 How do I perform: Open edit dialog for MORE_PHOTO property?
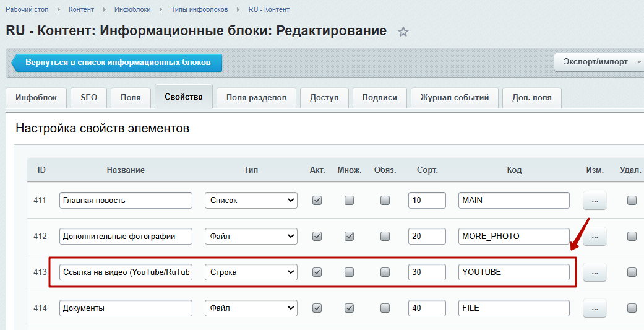coord(595,236)
